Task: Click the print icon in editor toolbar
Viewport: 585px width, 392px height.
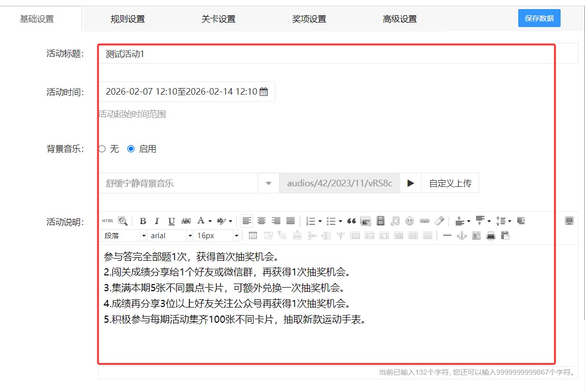Action: [491, 236]
